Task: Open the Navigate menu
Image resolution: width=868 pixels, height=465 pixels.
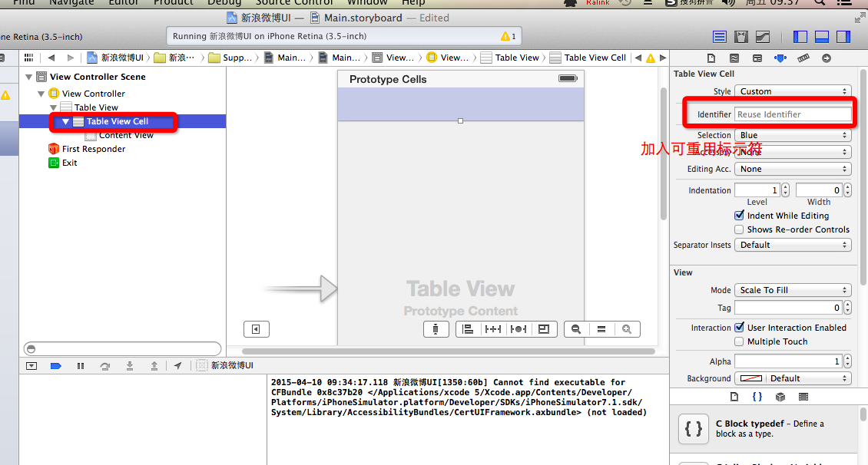Action: 71,2
